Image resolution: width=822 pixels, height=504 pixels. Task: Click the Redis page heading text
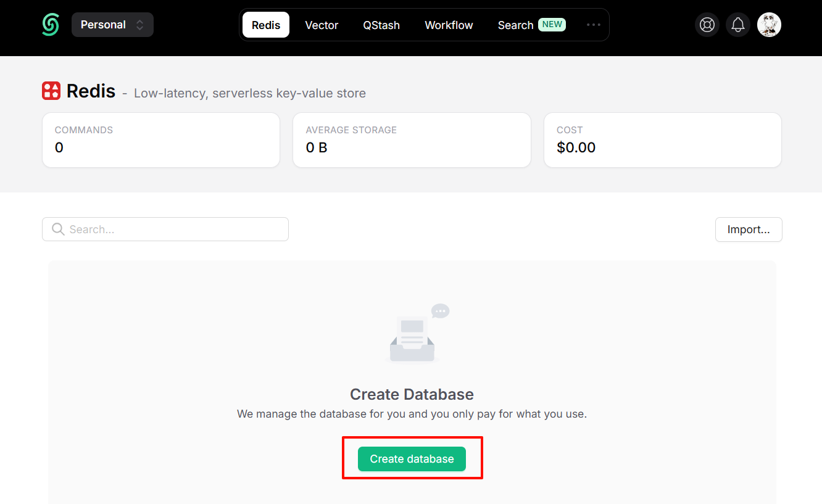(91, 91)
